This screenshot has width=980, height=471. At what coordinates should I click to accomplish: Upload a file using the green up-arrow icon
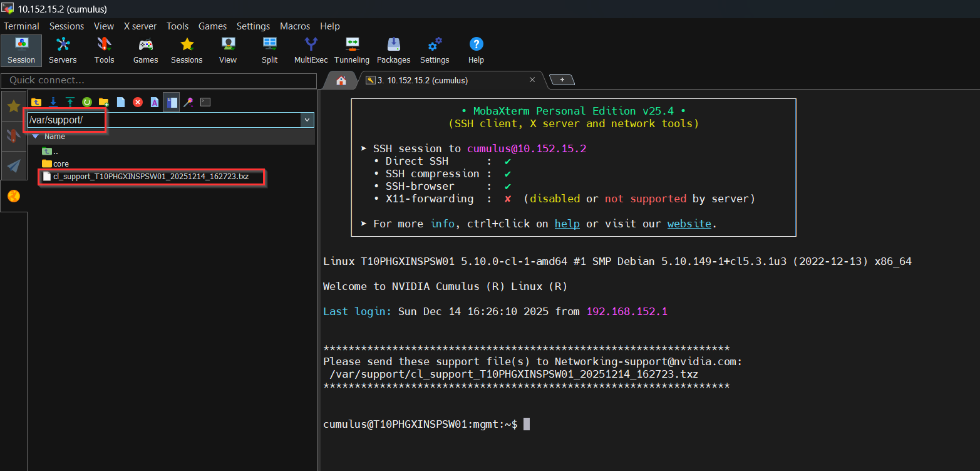70,102
